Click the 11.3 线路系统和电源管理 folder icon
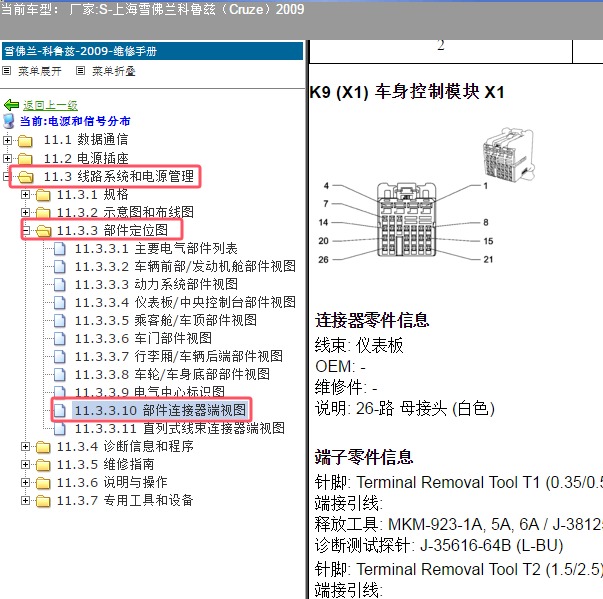Viewport: 603px width, 599px height. (26, 177)
